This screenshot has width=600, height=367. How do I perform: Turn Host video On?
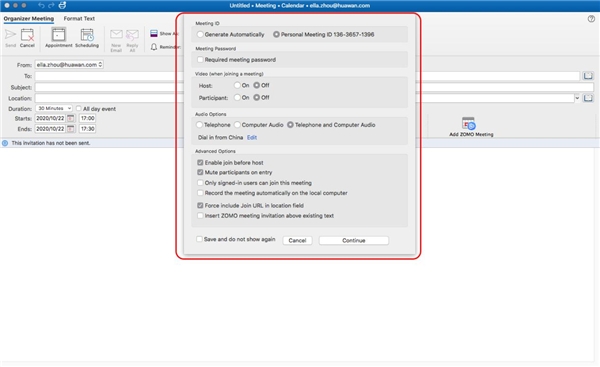click(238, 85)
